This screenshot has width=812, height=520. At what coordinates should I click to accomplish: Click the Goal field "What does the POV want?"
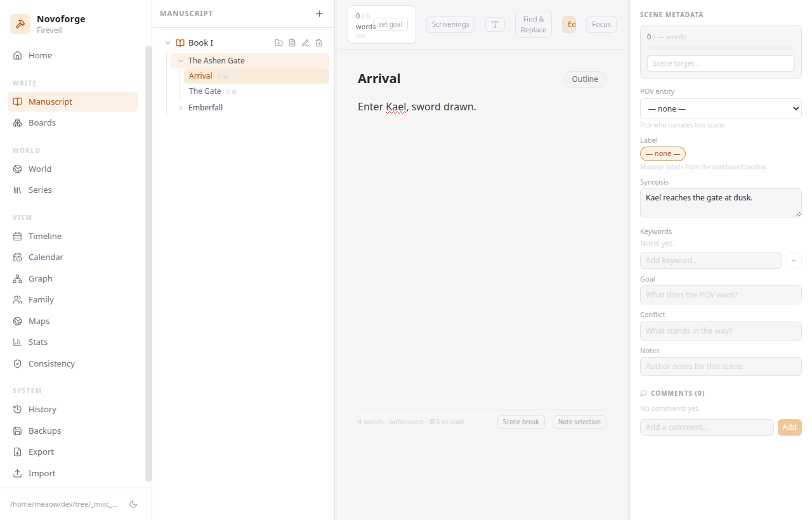721,294
